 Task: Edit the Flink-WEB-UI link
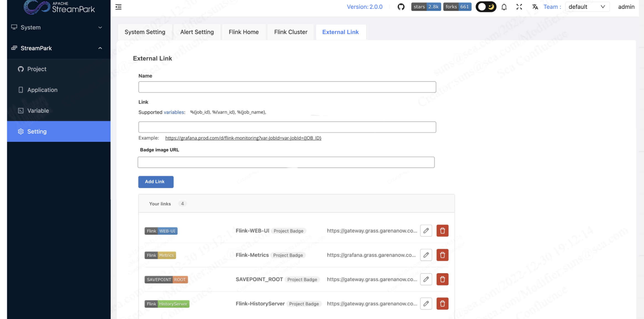[426, 231]
